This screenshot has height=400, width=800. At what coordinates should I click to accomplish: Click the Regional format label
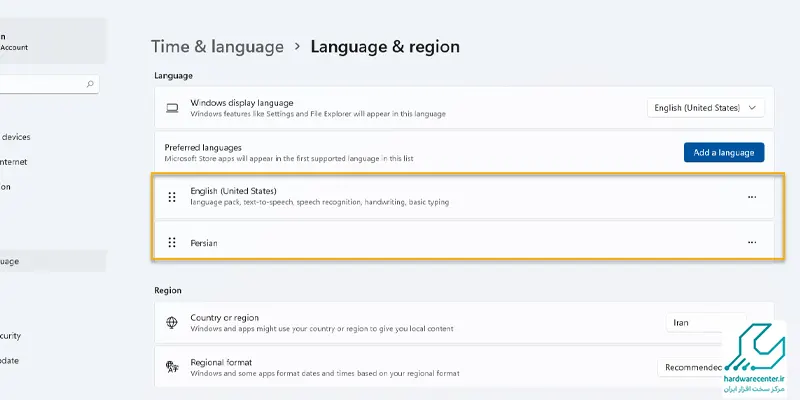tap(221, 362)
